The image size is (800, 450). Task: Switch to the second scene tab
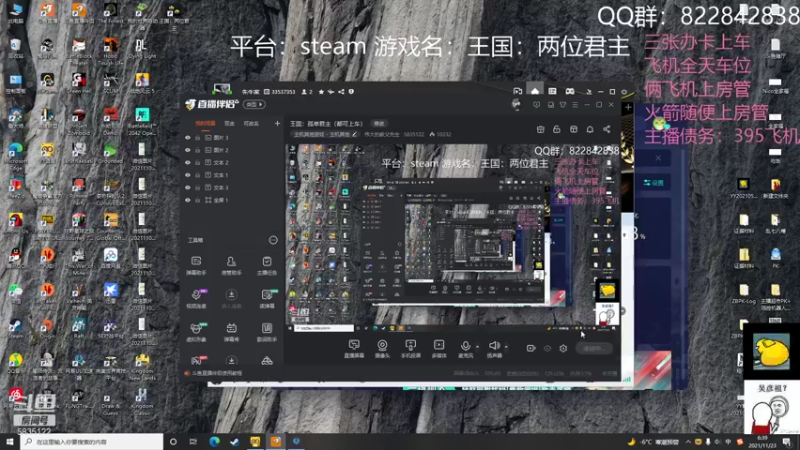coord(230,123)
